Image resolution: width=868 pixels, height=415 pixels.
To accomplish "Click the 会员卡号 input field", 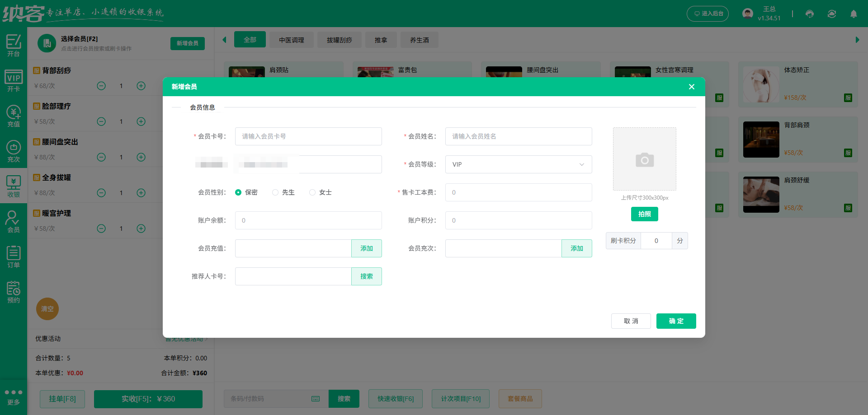I will (x=308, y=136).
